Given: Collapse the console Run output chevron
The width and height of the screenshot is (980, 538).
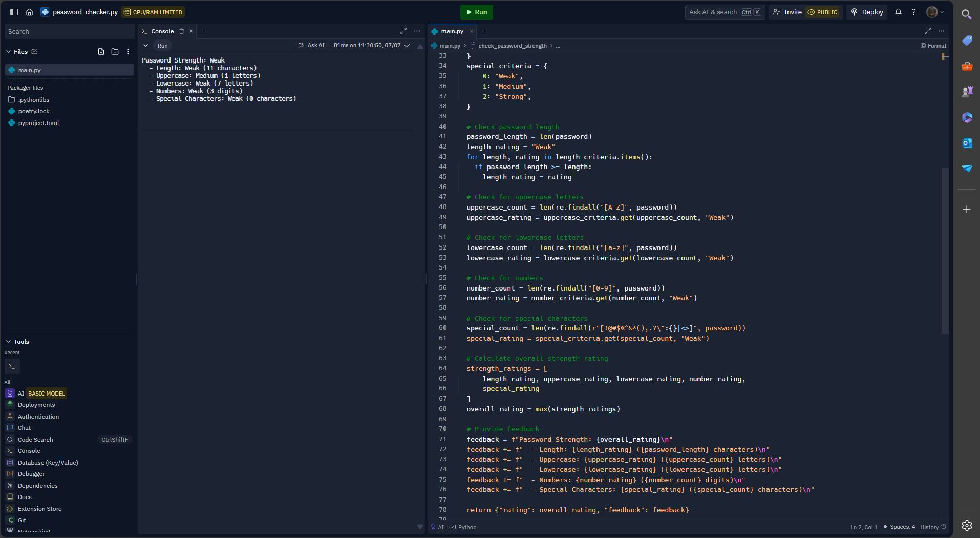Looking at the screenshot, I should click(x=146, y=46).
